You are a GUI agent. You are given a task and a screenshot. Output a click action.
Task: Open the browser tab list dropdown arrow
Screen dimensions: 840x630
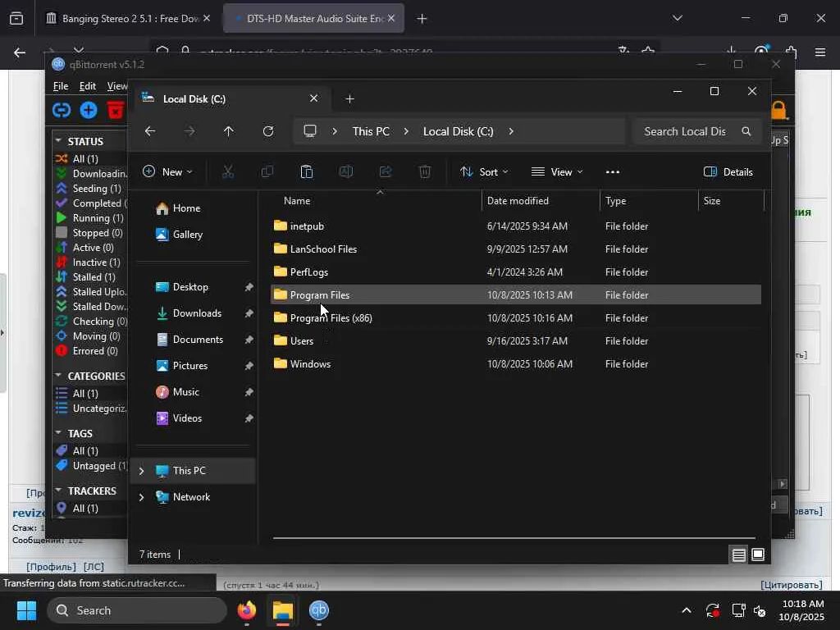[x=677, y=18]
